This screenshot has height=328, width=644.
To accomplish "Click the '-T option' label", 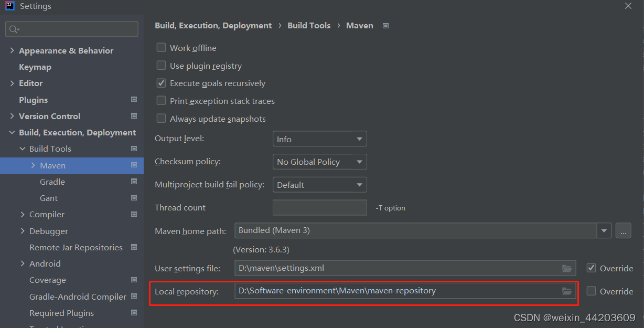I will pyautogui.click(x=391, y=208).
